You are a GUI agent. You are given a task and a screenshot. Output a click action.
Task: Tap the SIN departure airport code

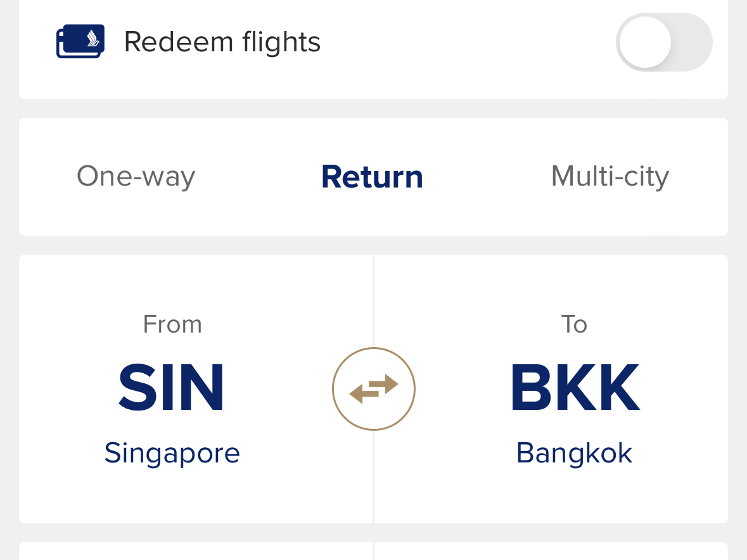point(171,388)
